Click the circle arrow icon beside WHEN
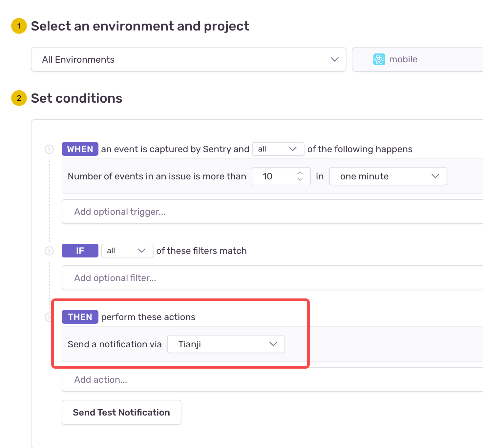Image resolution: width=483 pixels, height=448 pixels. coord(49,149)
